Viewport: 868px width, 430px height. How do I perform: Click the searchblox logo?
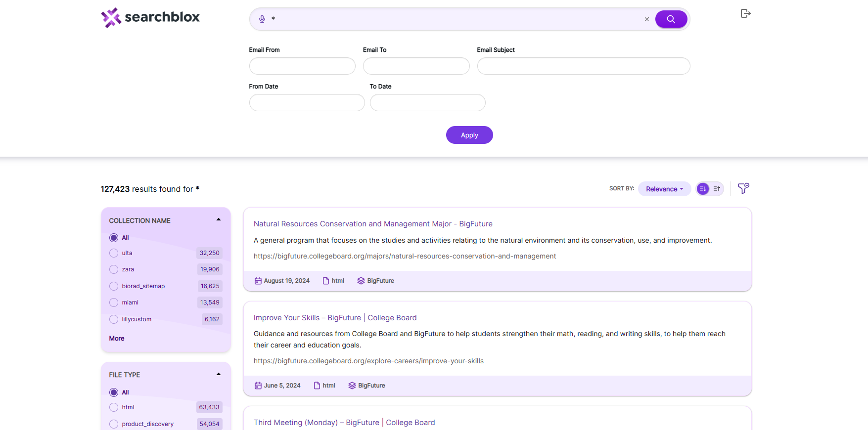tap(150, 17)
